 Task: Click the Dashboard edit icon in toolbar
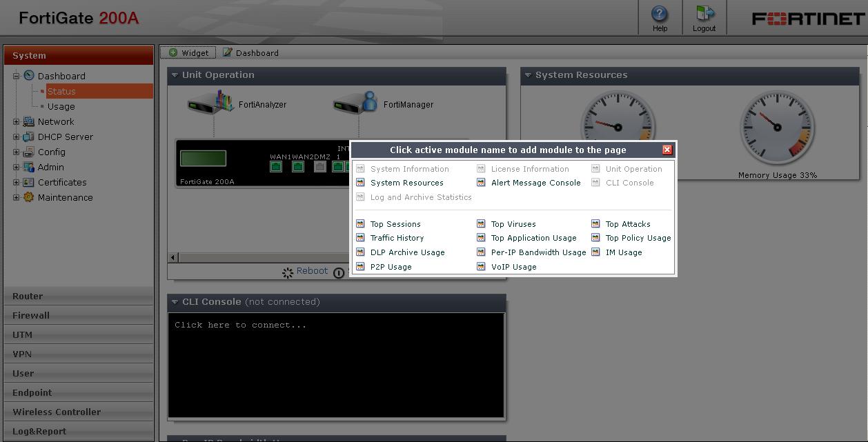pos(228,52)
